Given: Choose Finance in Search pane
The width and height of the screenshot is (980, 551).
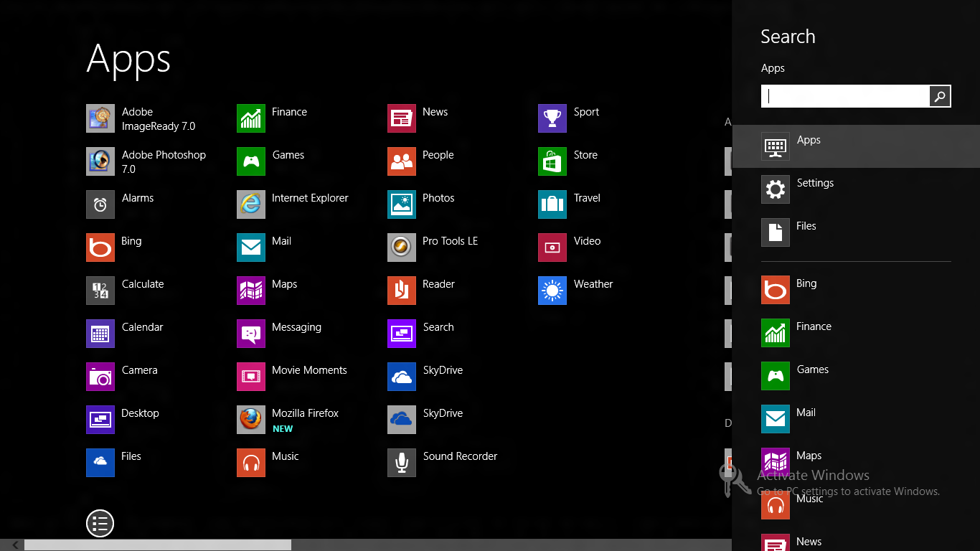Looking at the screenshot, I should coord(856,333).
